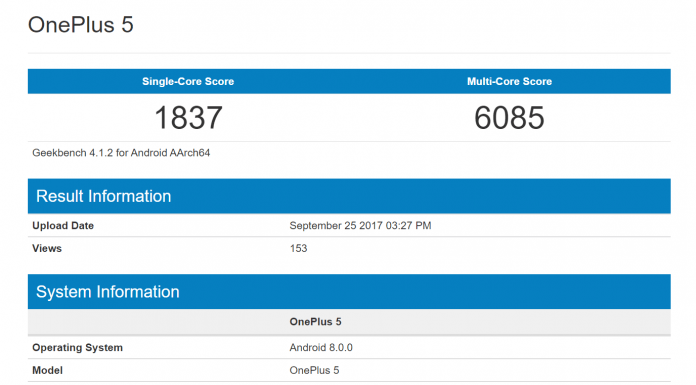Image resolution: width=696 pixels, height=385 pixels.
Task: Select the 'Single-Core Score' header
Action: click(188, 81)
